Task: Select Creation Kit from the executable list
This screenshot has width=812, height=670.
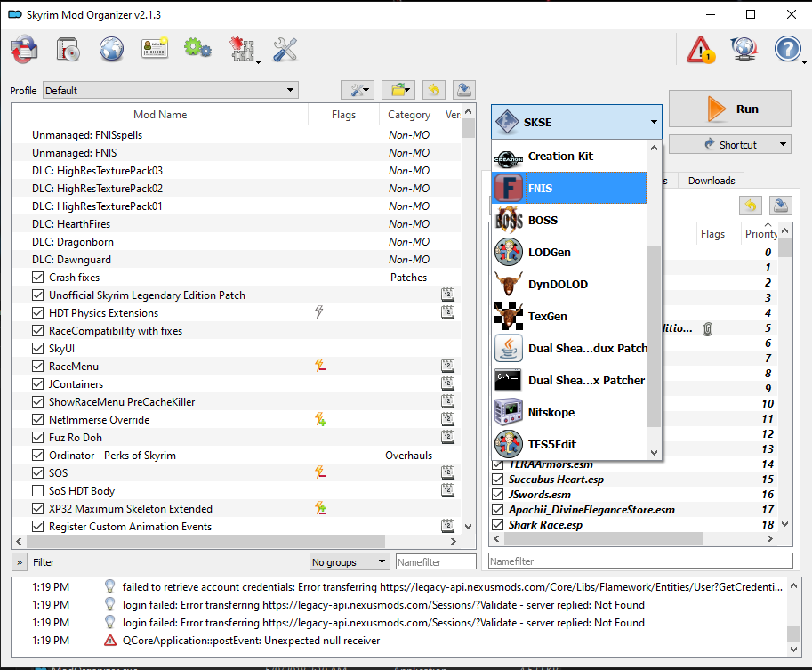Action: click(x=569, y=157)
